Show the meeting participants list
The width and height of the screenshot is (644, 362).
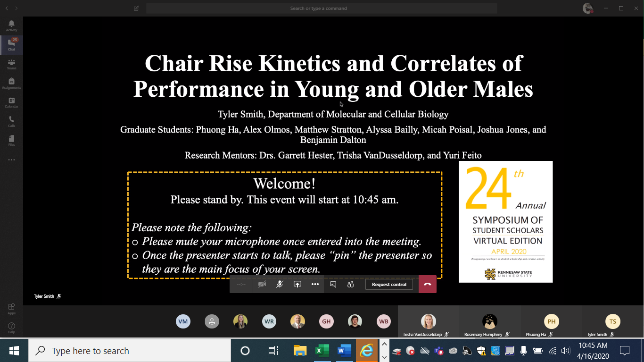(350, 284)
